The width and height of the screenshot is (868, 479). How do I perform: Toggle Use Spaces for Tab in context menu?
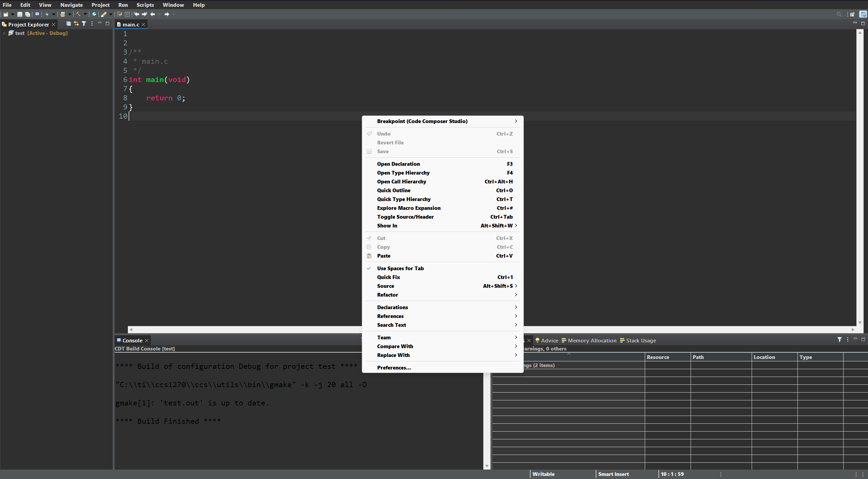[401, 268]
